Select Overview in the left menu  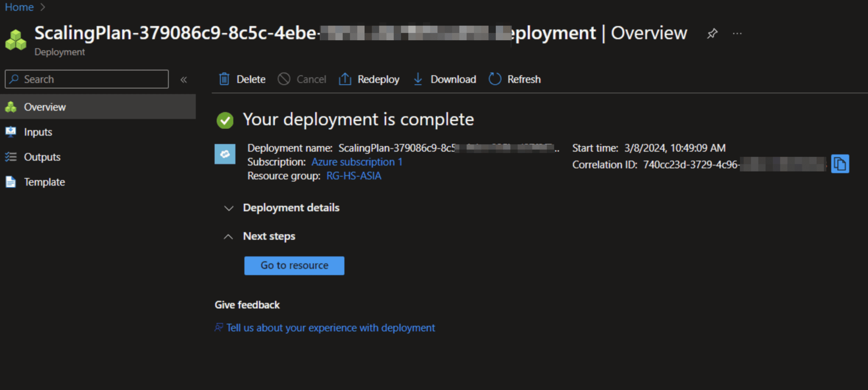pos(45,107)
